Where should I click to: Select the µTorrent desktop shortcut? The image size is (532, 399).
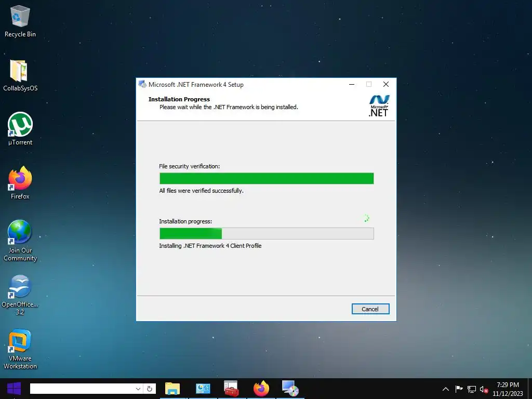[20, 129]
